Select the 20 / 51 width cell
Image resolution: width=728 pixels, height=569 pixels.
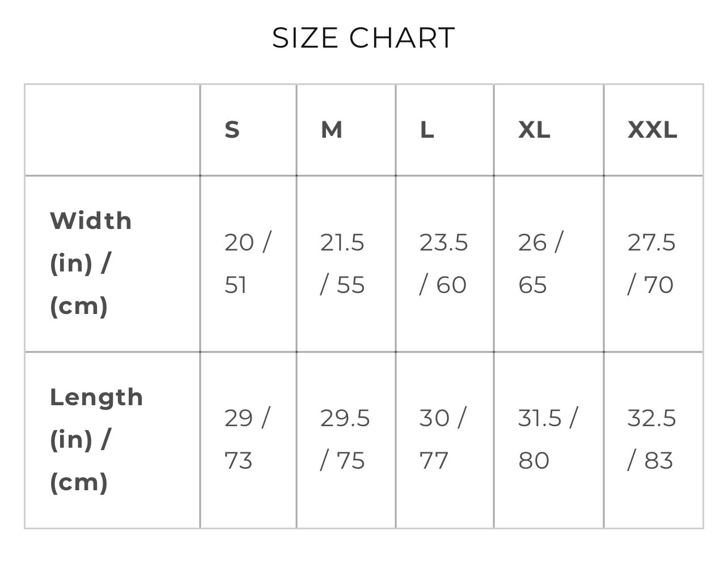(x=248, y=264)
